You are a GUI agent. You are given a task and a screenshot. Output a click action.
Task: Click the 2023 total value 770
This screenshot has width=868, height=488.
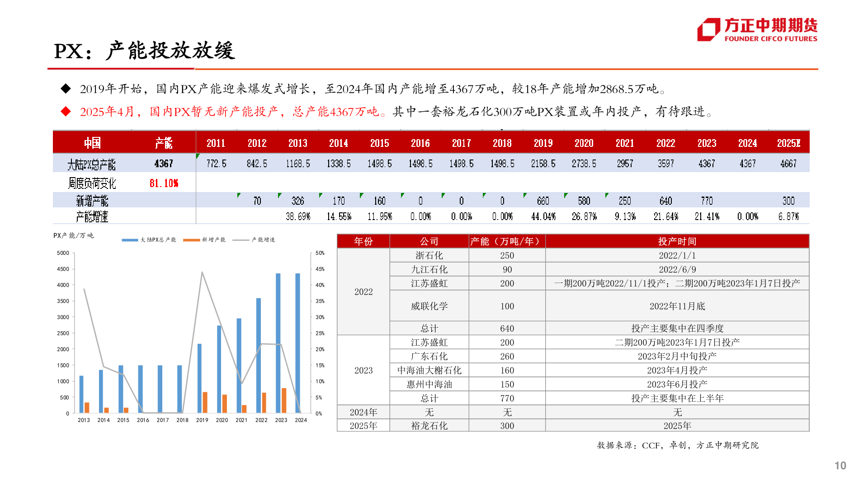point(507,398)
